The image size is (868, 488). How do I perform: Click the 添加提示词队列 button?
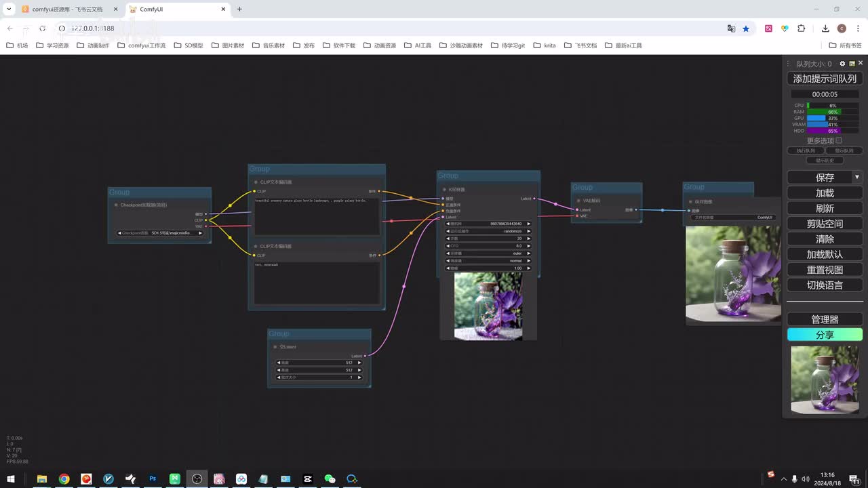coord(825,79)
